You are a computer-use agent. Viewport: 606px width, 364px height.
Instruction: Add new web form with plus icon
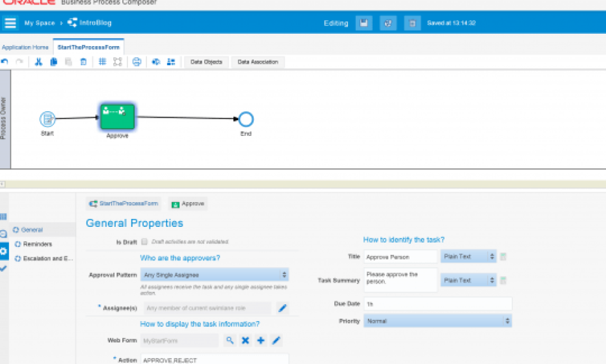(x=261, y=341)
